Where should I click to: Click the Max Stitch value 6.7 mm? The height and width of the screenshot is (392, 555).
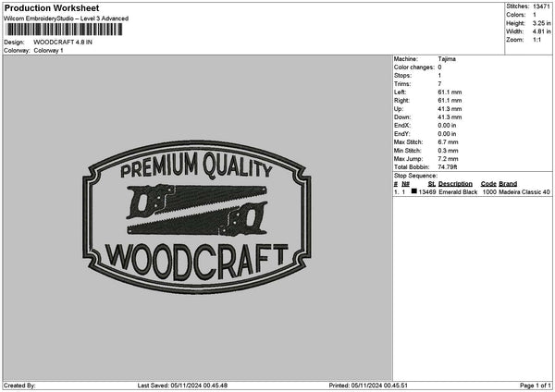(x=448, y=142)
